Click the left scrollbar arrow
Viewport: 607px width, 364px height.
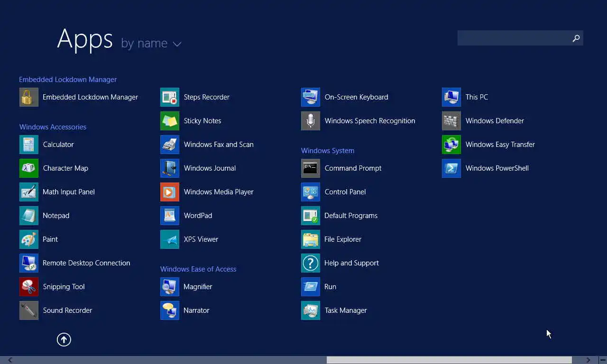pyautogui.click(x=10, y=360)
